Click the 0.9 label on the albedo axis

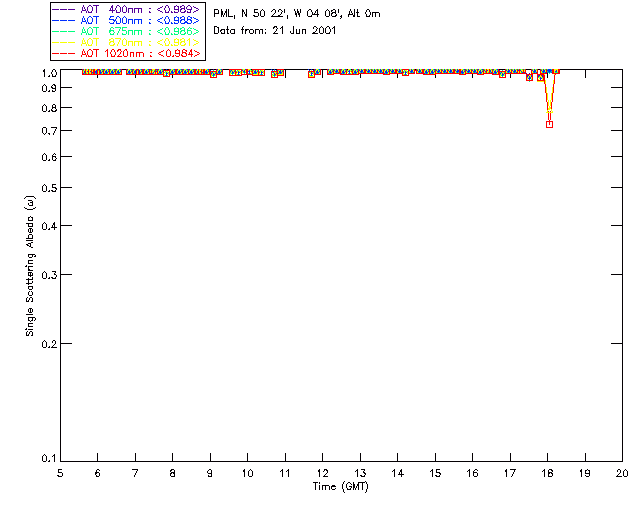49,88
